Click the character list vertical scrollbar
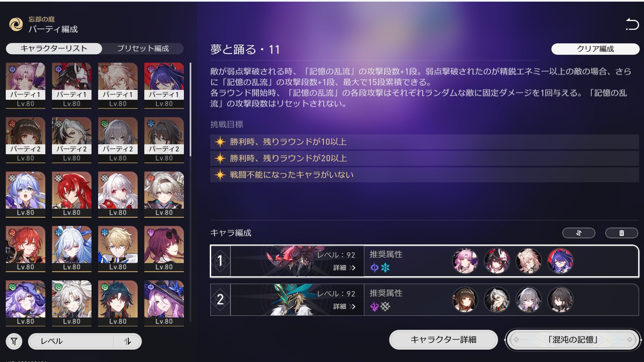The height and width of the screenshot is (362, 644). click(190, 109)
